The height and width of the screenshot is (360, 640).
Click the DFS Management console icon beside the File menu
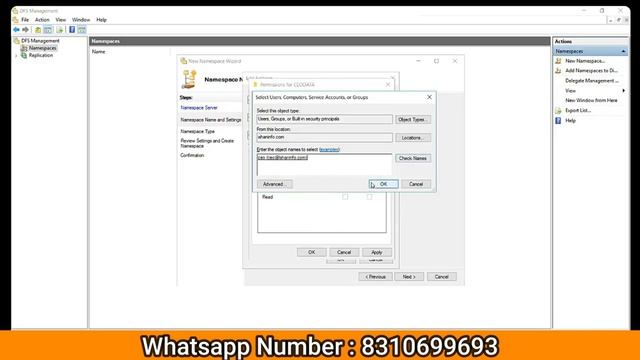[x=16, y=20]
